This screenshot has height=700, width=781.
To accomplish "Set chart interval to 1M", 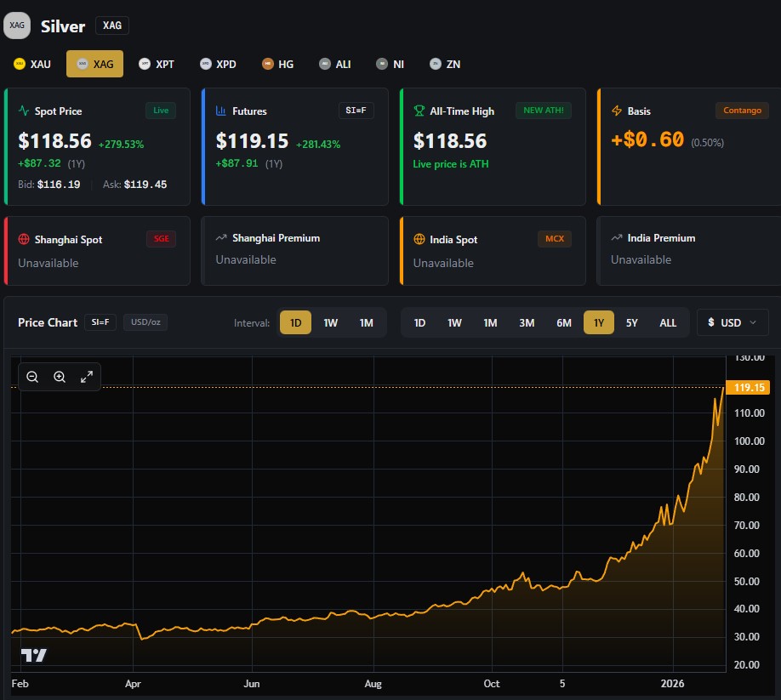I will pyautogui.click(x=366, y=322).
